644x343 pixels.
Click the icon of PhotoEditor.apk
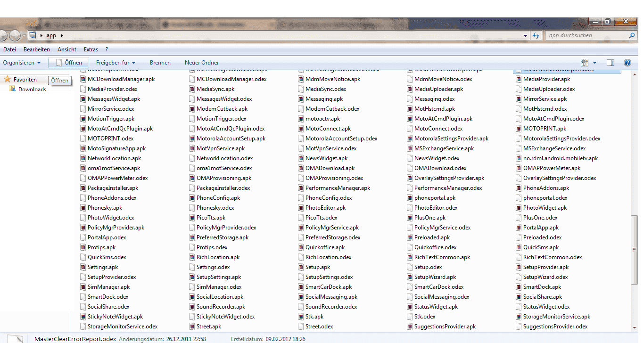point(301,208)
